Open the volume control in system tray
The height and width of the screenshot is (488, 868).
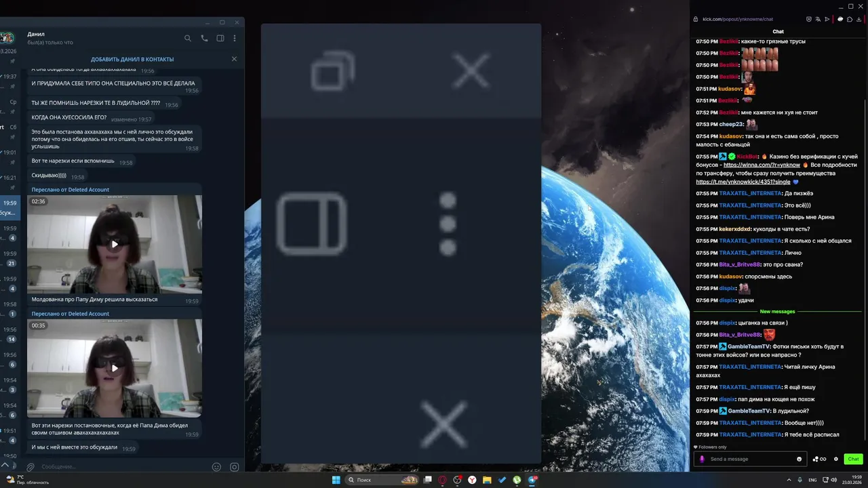pyautogui.click(x=833, y=480)
